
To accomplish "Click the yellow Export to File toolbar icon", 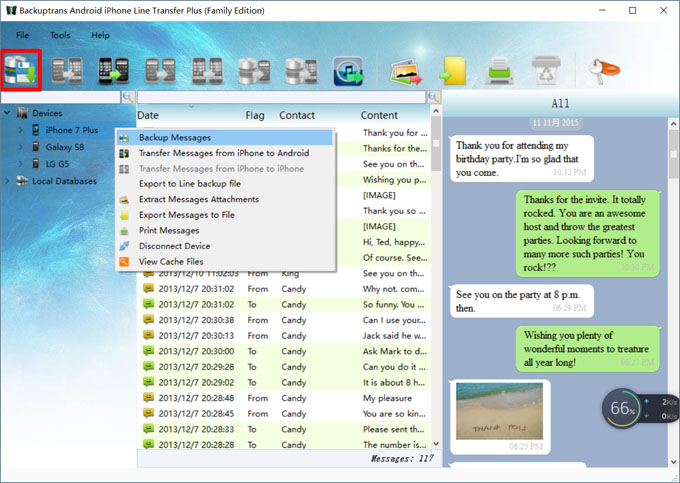I will tap(453, 72).
